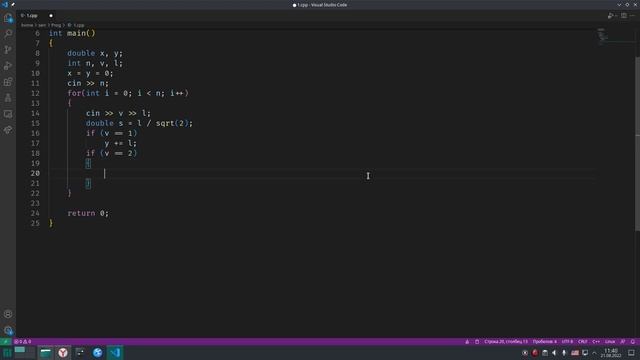Screen dimensions: 640x360
Task: Click the editor vertical scrollbar
Action: [638, 143]
